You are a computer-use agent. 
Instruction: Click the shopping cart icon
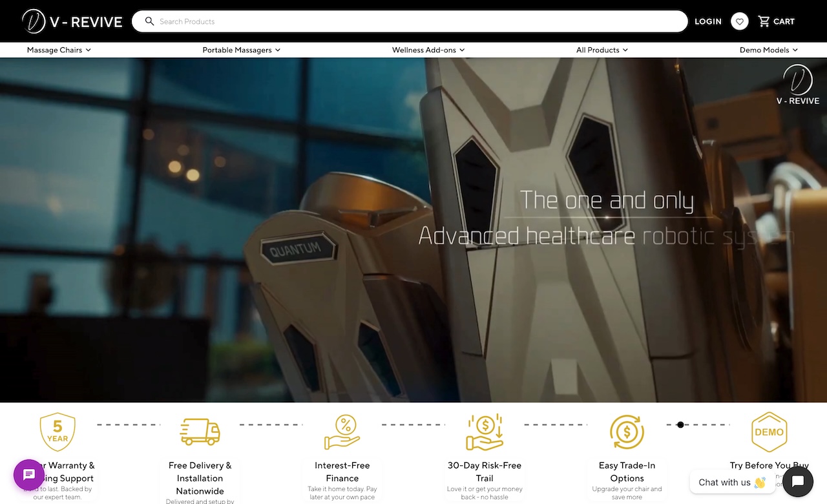pyautogui.click(x=764, y=21)
